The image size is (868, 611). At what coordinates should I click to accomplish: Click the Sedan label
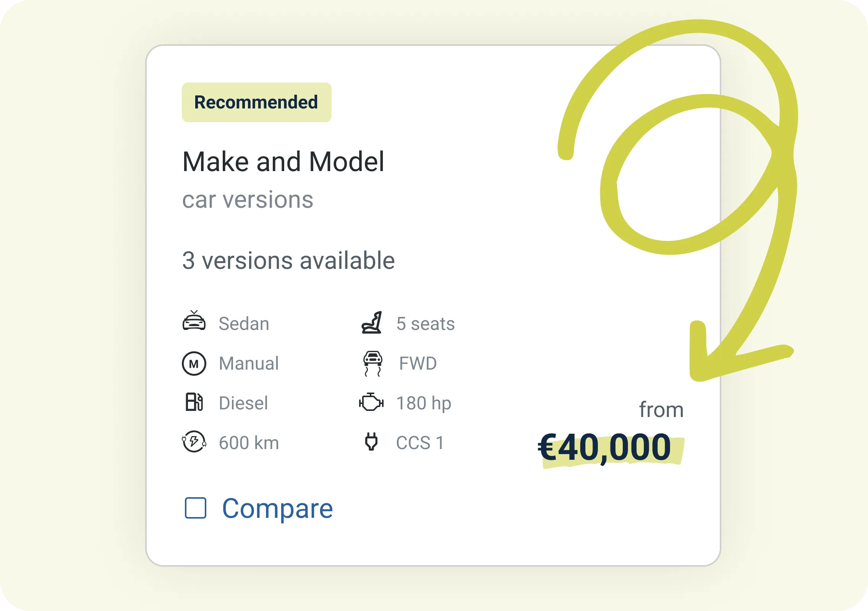tap(244, 324)
